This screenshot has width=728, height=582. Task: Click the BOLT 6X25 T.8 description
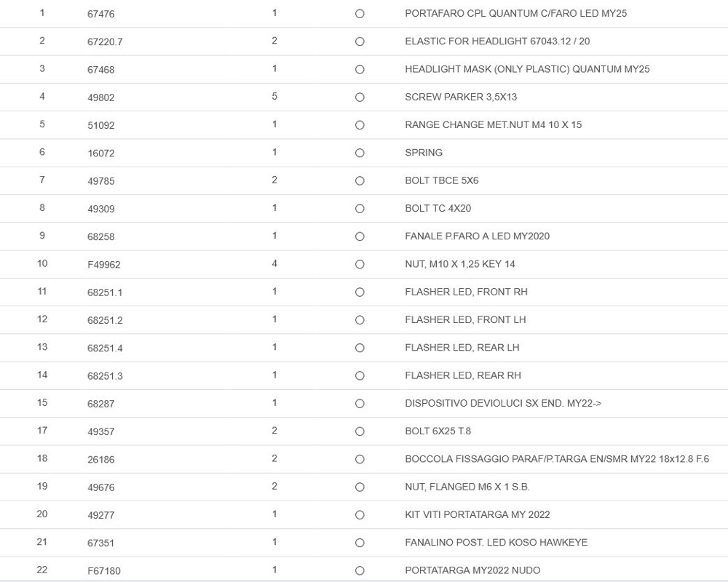point(438,431)
